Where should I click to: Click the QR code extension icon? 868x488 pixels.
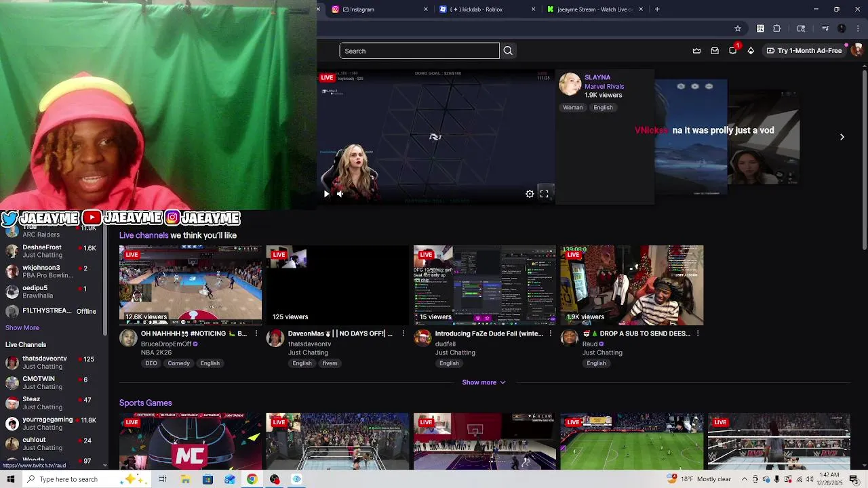(760, 28)
